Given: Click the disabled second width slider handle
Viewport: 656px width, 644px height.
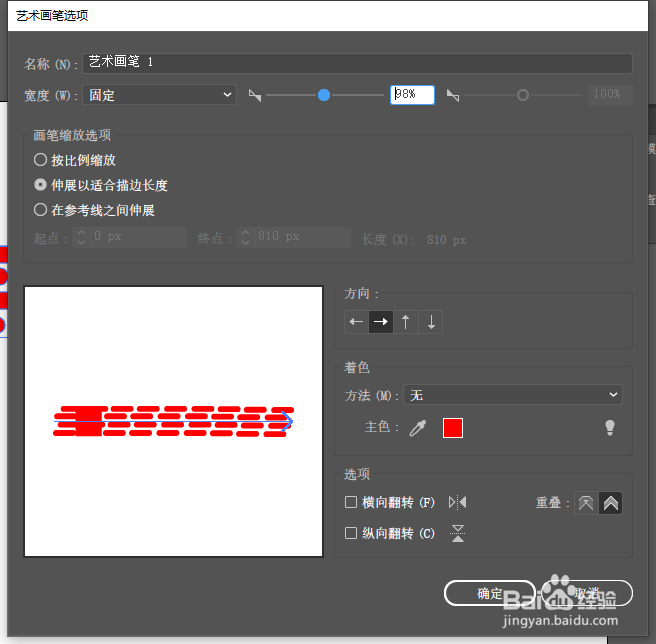Looking at the screenshot, I should click(x=523, y=95).
